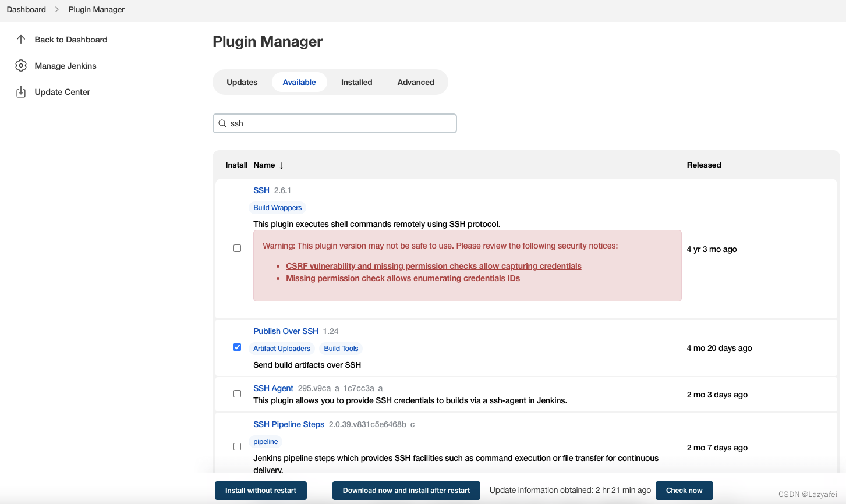Click the Install column header
This screenshot has height=504, width=846.
click(236, 165)
